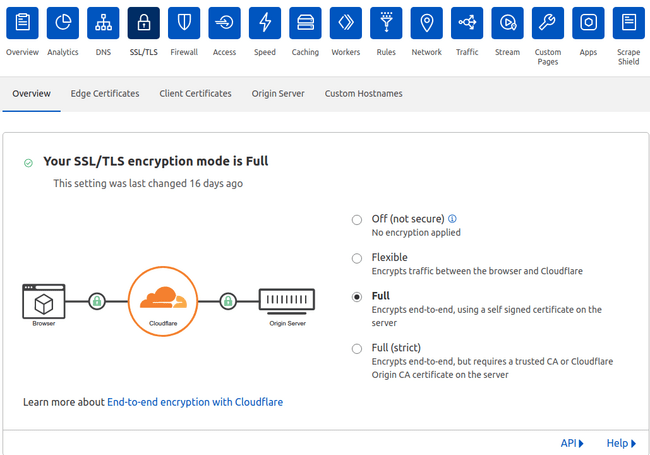This screenshot has height=455, width=650.
Task: Open the Firewall shield icon
Action: 184,23
